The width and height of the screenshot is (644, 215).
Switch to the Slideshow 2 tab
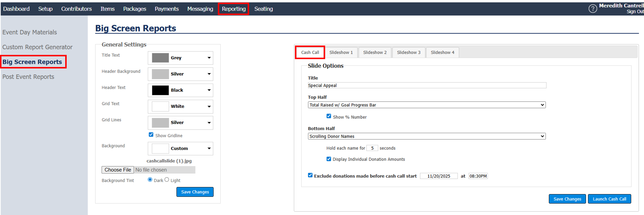(375, 52)
